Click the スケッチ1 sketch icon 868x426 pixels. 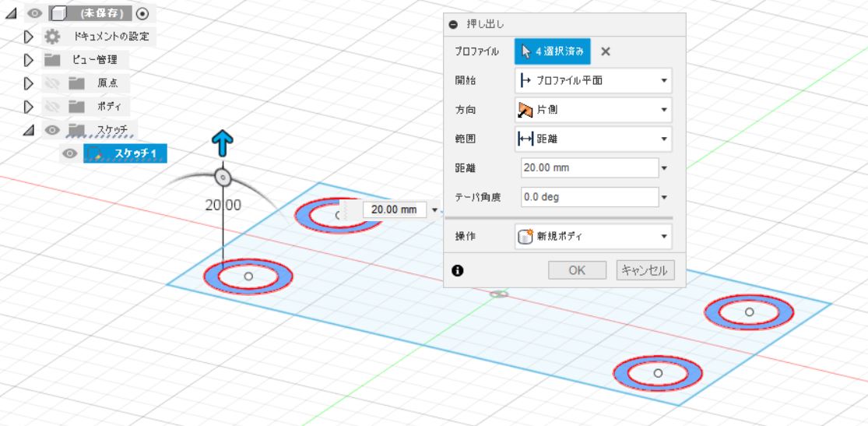[x=95, y=153]
